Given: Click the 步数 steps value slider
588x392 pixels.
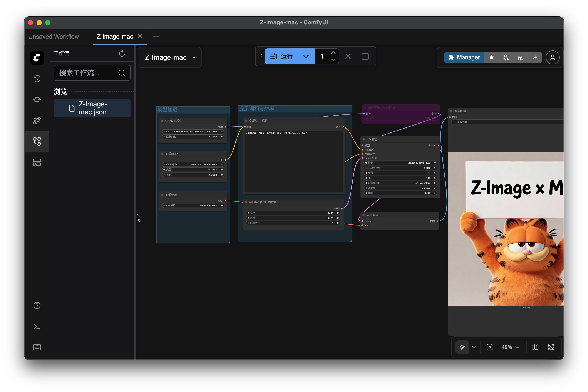Looking at the screenshot, I should (400, 173).
